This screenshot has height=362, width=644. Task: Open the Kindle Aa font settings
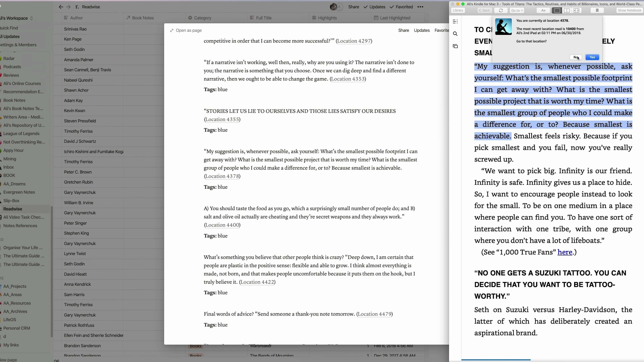click(543, 10)
